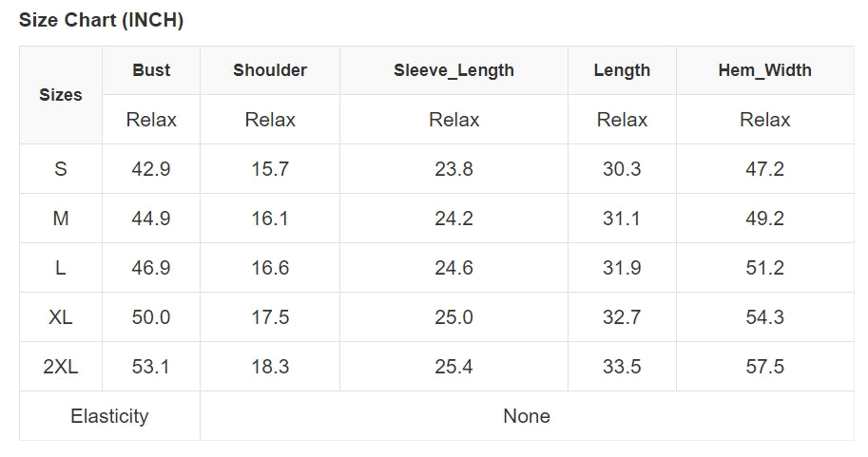This screenshot has width=868, height=457.
Task: Select the 16.1 shoulder value for M
Action: point(270,219)
